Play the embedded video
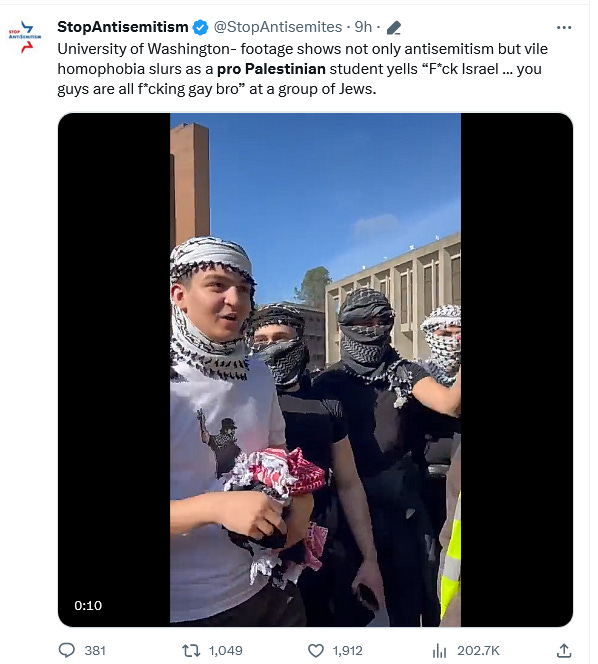 click(x=315, y=369)
